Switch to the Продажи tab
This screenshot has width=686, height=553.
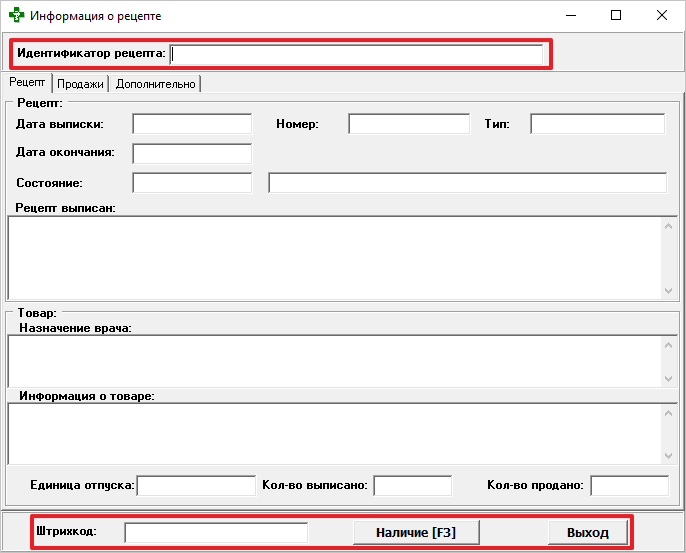pyautogui.click(x=80, y=84)
